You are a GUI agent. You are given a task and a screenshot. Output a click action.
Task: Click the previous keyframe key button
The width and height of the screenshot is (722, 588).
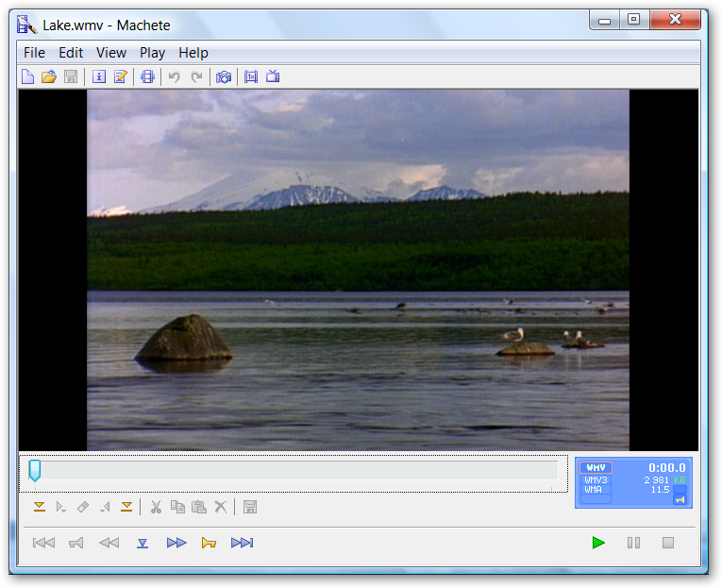pos(76,544)
